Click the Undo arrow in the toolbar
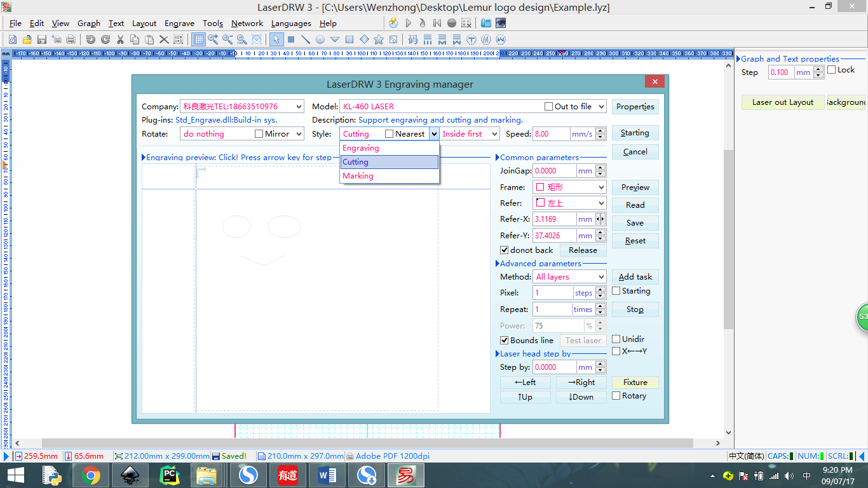This screenshot has width=868, height=488. (x=90, y=39)
